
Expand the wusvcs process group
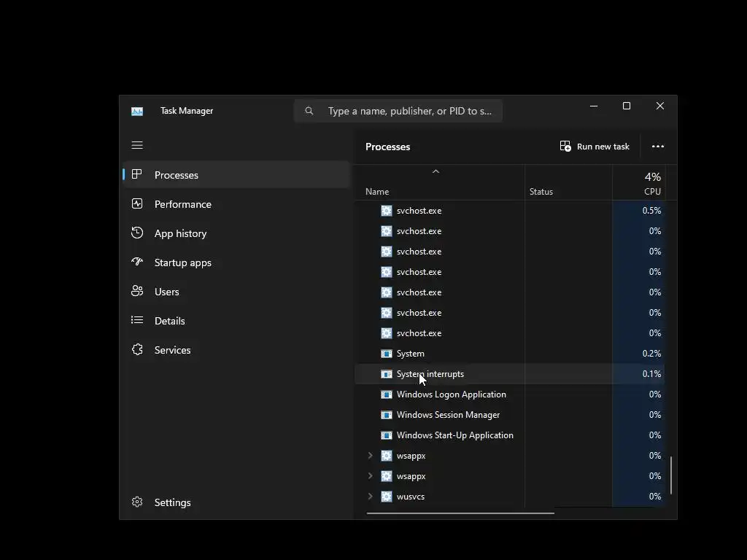pos(370,497)
